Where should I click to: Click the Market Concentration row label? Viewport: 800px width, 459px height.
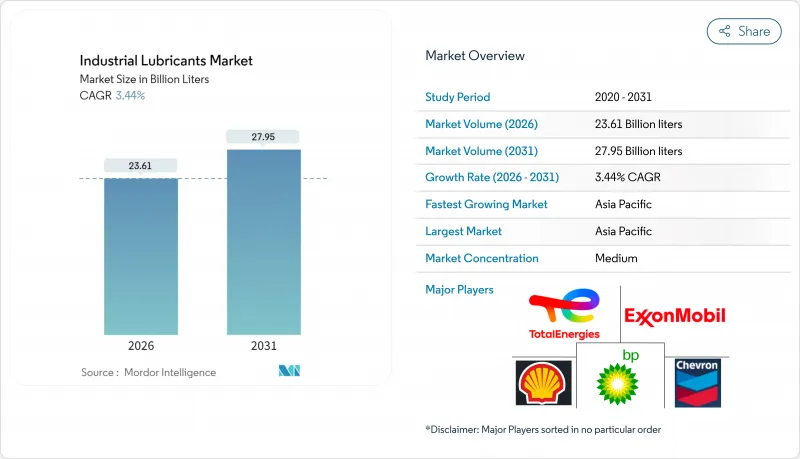pos(482,258)
